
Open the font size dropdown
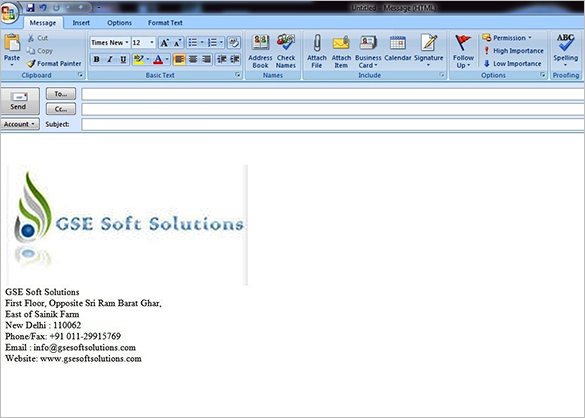152,43
